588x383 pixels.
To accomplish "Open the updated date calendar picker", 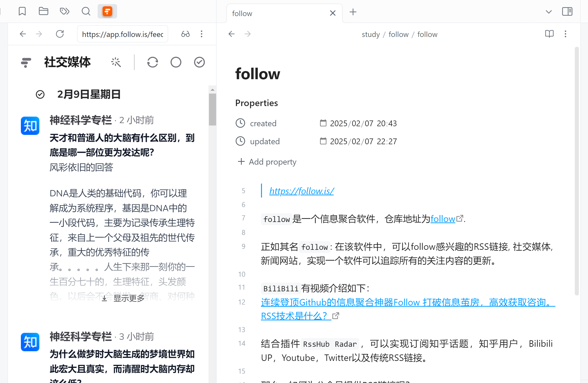I will click(323, 141).
